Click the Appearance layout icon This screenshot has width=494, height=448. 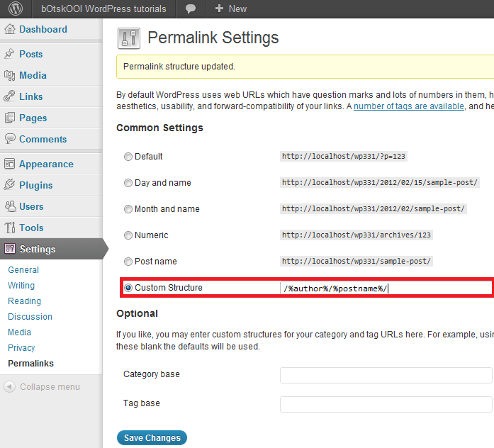coord(10,164)
